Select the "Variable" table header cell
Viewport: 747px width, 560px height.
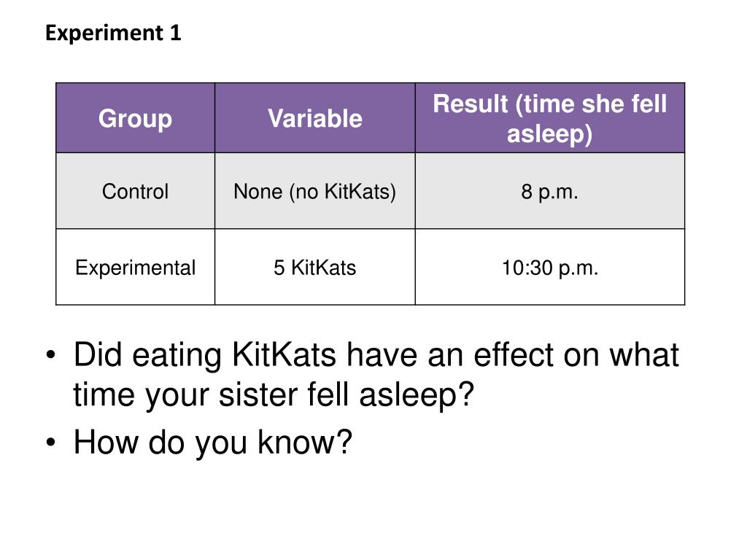tap(314, 118)
